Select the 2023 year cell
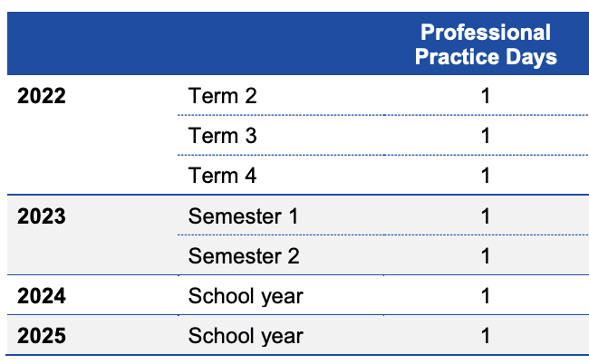The width and height of the screenshot is (589, 364). 43,217
